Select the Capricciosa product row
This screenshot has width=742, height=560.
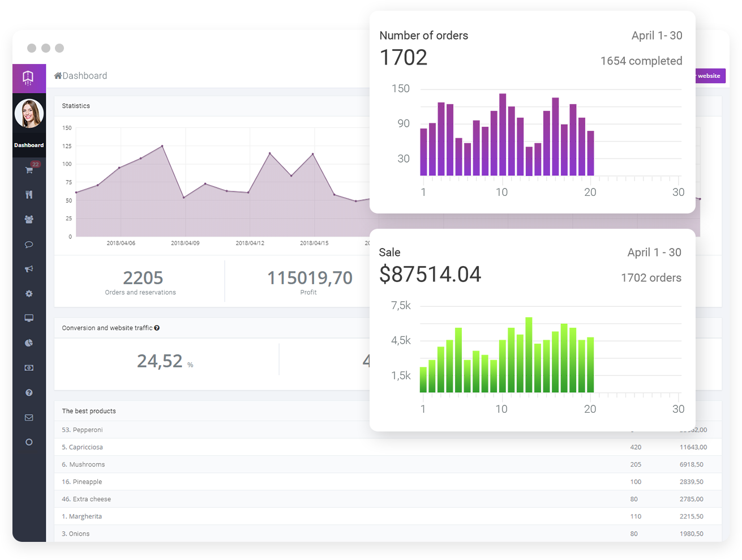coord(83,447)
